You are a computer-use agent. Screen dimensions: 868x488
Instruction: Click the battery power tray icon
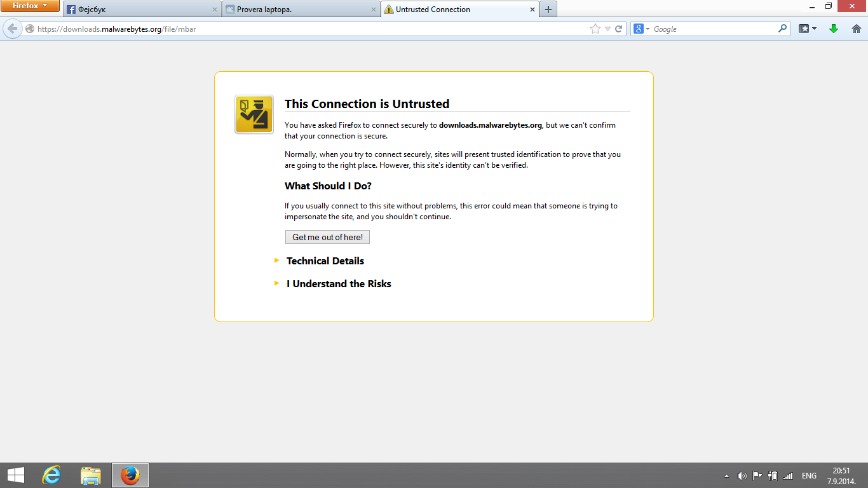pos(773,476)
